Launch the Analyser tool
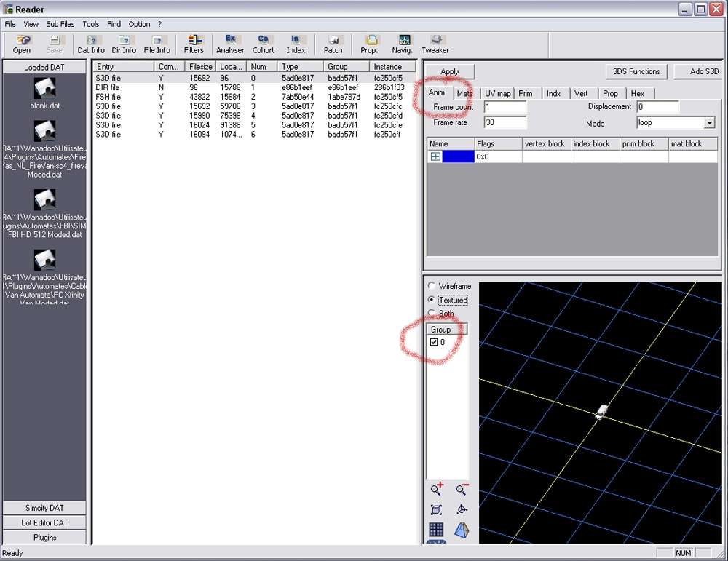This screenshot has width=728, height=561. click(230, 44)
